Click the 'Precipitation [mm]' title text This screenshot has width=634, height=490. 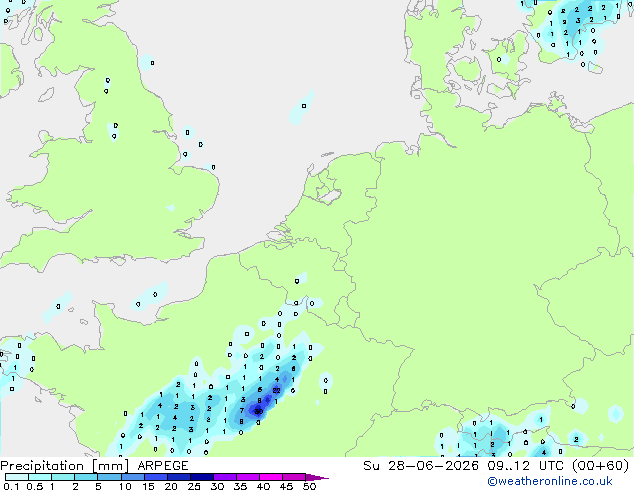coord(65,466)
